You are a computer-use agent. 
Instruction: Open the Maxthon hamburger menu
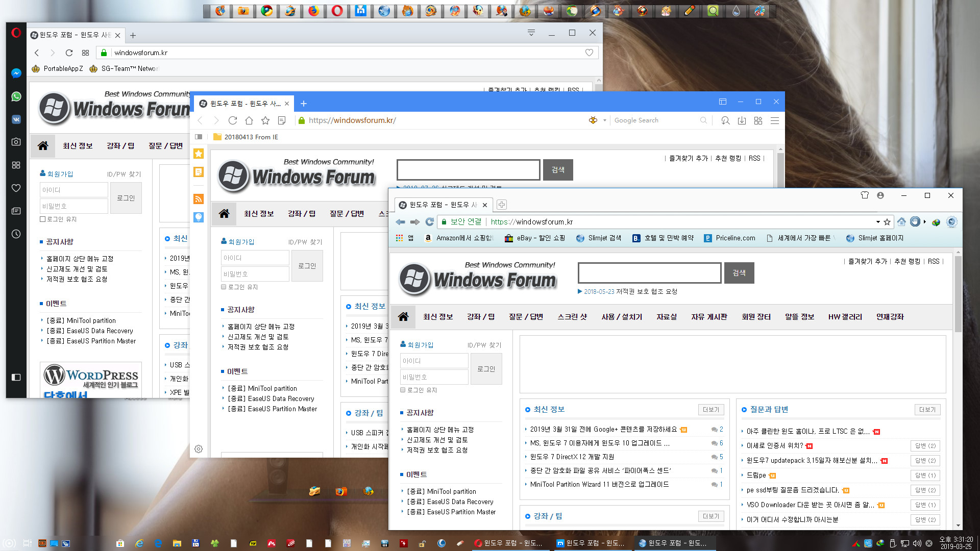click(x=775, y=120)
